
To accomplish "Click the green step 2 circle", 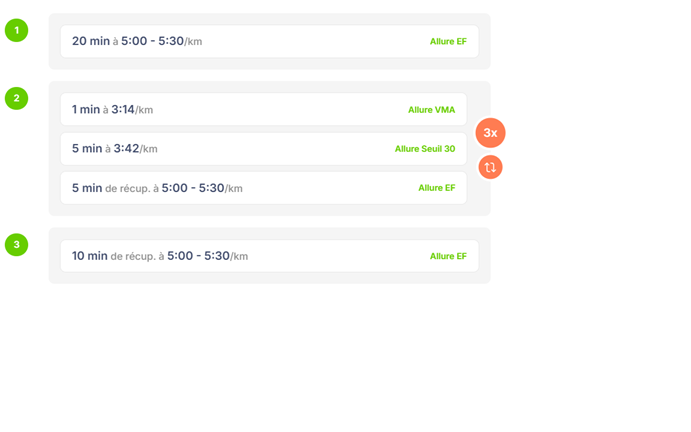I will point(16,98).
